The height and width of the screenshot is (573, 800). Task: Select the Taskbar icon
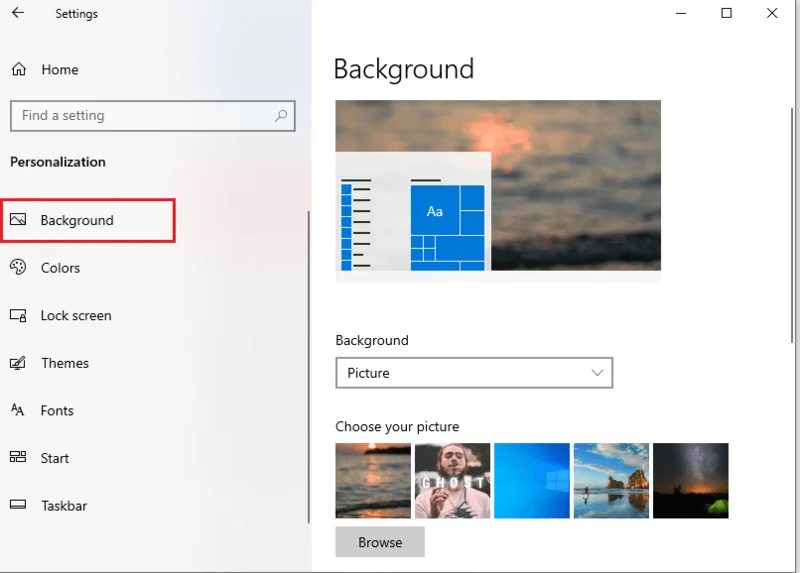point(18,505)
